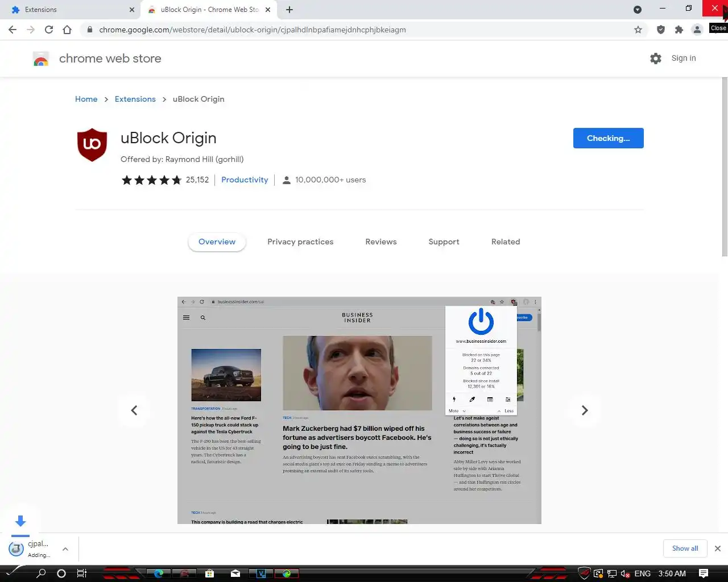Open the Extensions puzzle-piece menu
The image size is (728, 582).
click(679, 30)
